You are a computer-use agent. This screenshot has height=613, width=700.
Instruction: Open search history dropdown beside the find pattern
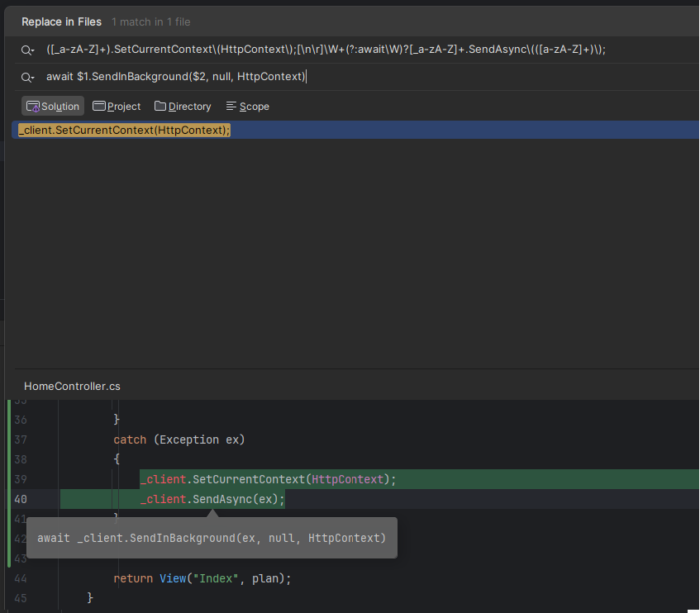(27, 50)
